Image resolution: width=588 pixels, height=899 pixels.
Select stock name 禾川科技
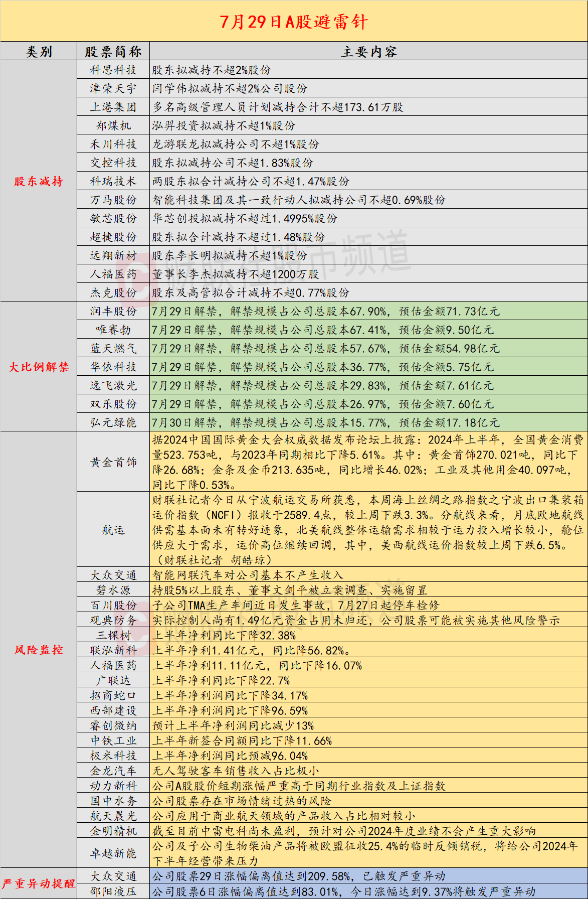coord(113,144)
